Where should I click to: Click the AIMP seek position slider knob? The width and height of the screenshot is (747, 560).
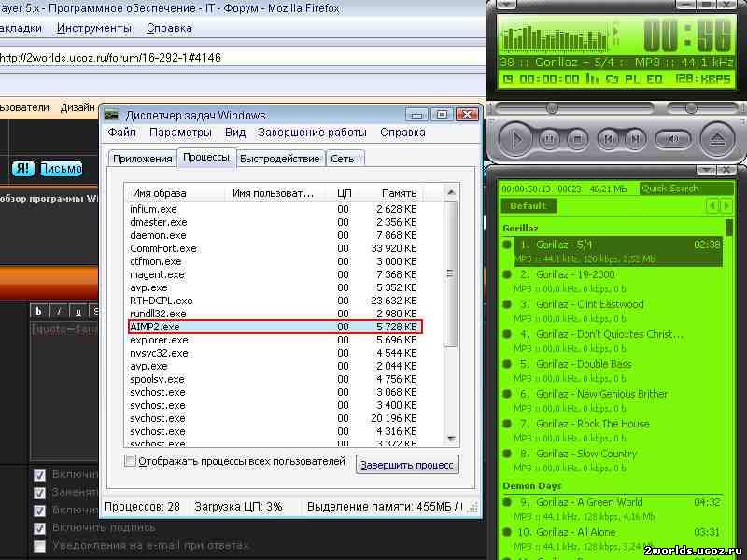552,108
